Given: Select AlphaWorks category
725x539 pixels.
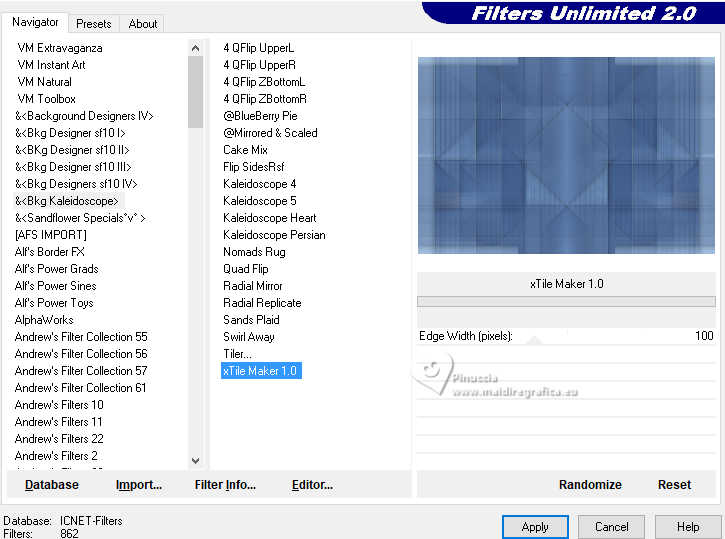Looking at the screenshot, I should pyautogui.click(x=44, y=320).
